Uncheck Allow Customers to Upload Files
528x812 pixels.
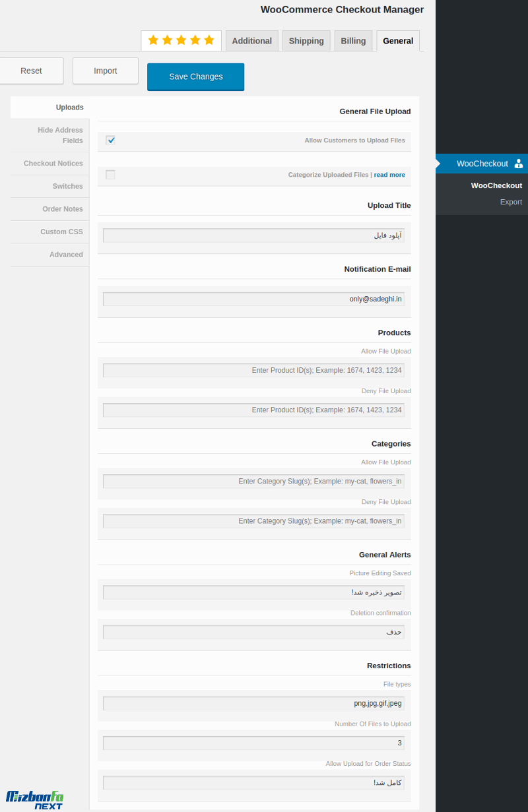pos(110,140)
